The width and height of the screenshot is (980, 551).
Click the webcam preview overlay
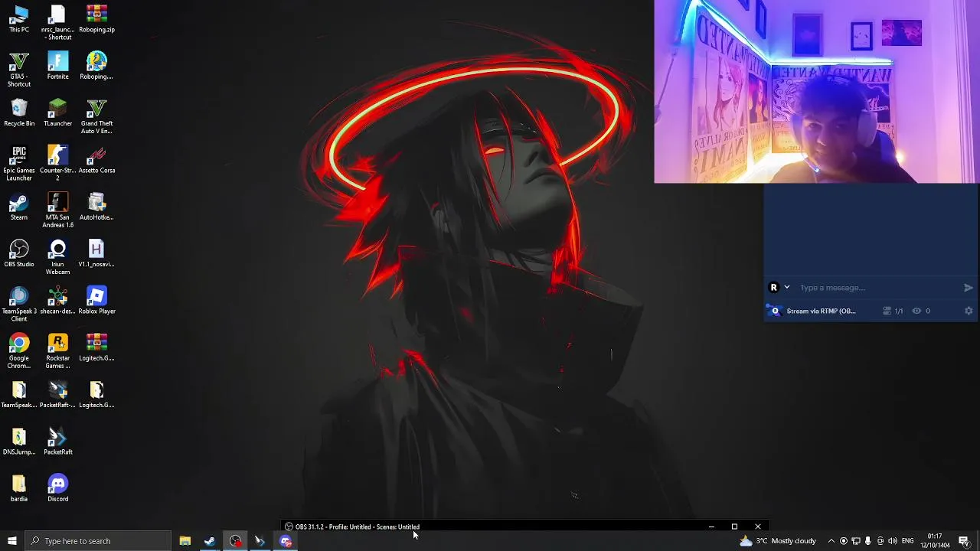coord(817,92)
